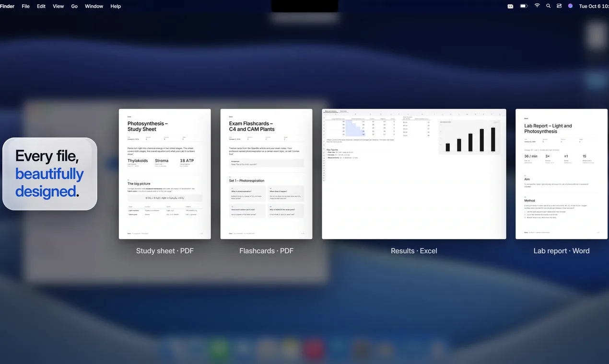Open the View menu
This screenshot has height=364, width=609.
pos(58,6)
